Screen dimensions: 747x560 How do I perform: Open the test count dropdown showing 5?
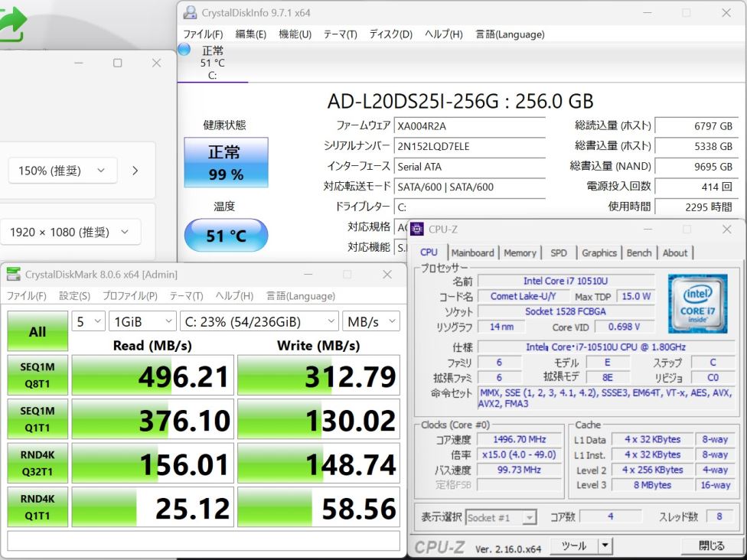(88, 322)
